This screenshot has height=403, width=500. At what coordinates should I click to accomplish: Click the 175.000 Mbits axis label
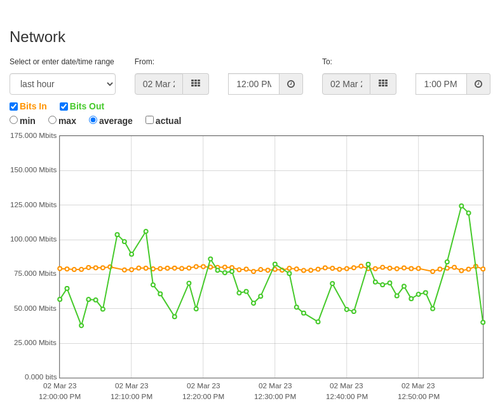coord(33,135)
